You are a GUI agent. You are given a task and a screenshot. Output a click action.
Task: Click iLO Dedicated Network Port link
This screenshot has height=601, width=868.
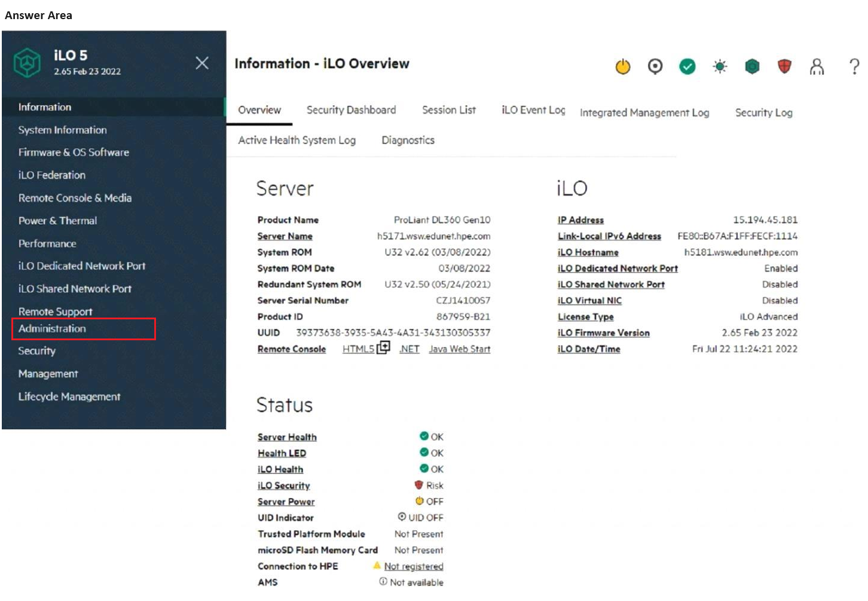[x=618, y=269]
